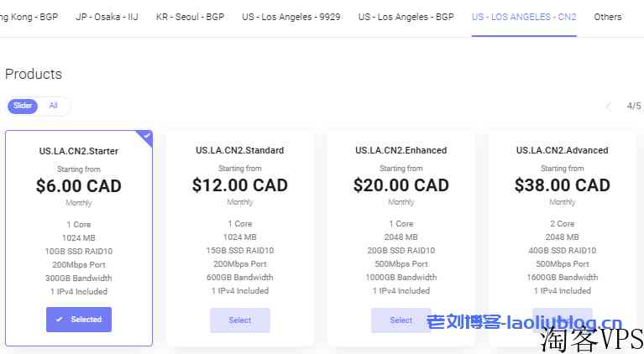Switch product view to All
The height and width of the screenshot is (354, 644).
click(x=53, y=106)
